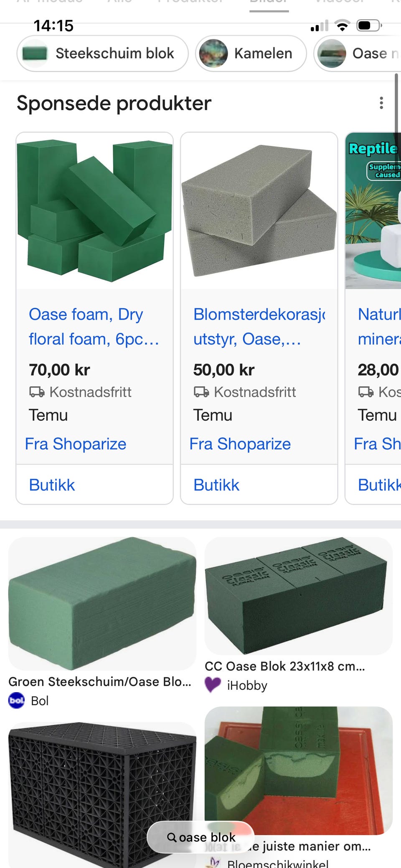Open the CC Oase Blok 23x11x8 cm image
This screenshot has height=868, width=401.
(299, 596)
